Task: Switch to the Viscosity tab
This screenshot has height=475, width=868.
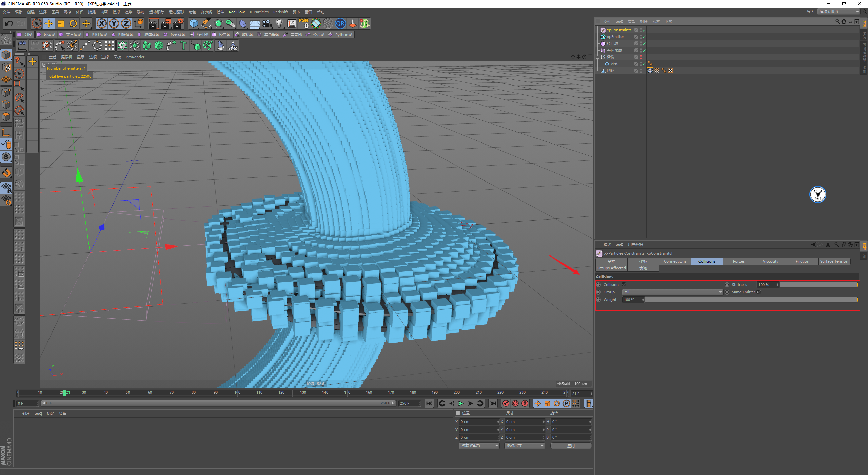Action: [x=770, y=261]
